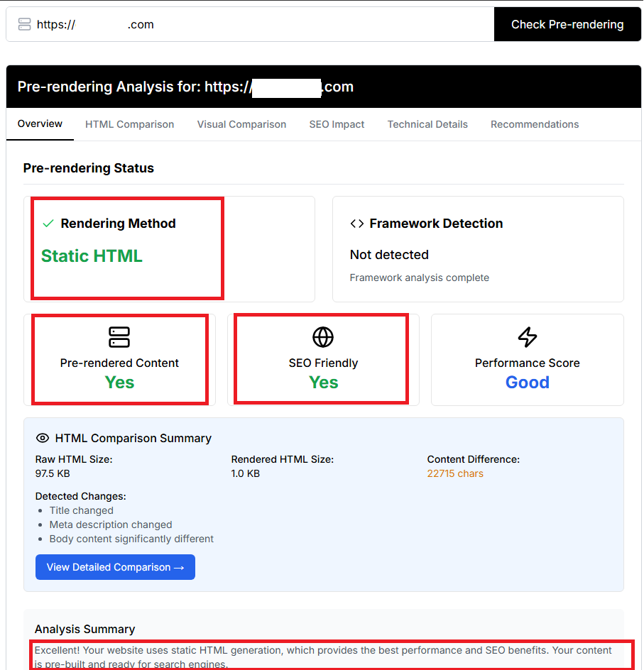Click the lightning bolt icon above Performance Score
Screen dimensions: 644x670
(527, 337)
